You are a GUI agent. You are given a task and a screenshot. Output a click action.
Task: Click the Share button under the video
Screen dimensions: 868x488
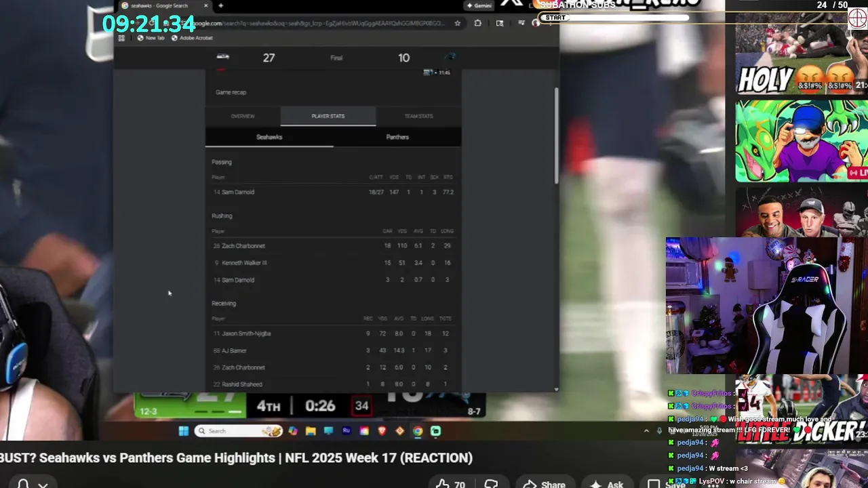point(545,485)
